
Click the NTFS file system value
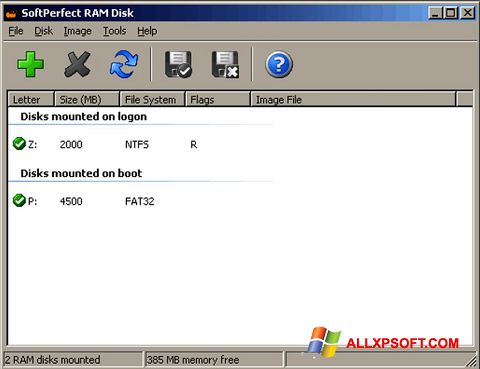click(137, 145)
